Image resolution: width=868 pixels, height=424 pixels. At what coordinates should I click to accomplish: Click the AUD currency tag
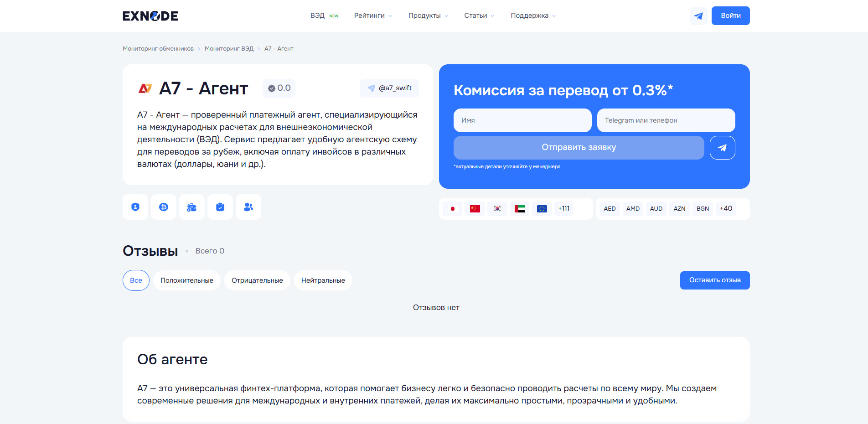(x=656, y=209)
